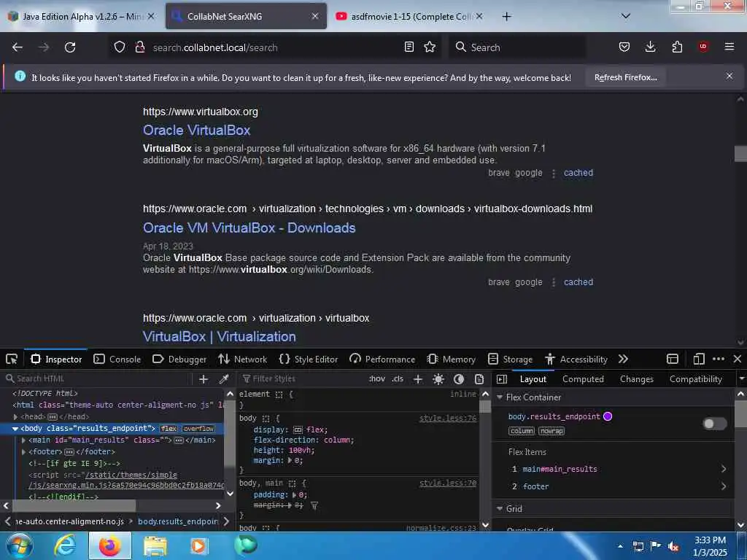This screenshot has height=560, width=747.
Task: Create a new node with plus icon
Action: click(204, 379)
